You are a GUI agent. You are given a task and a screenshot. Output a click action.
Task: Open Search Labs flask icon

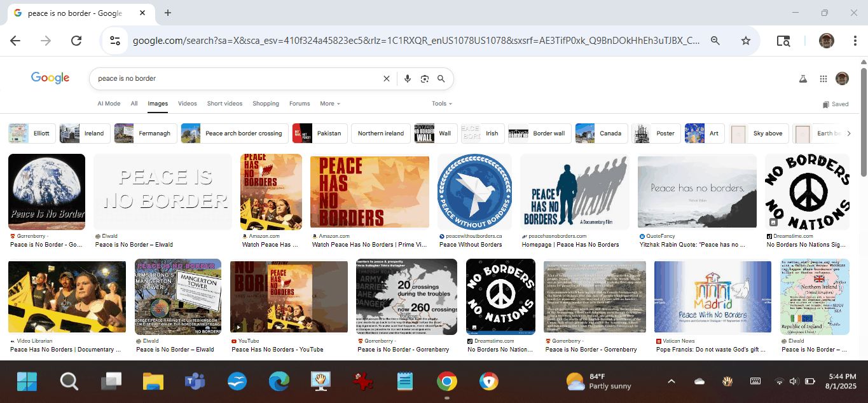(803, 79)
